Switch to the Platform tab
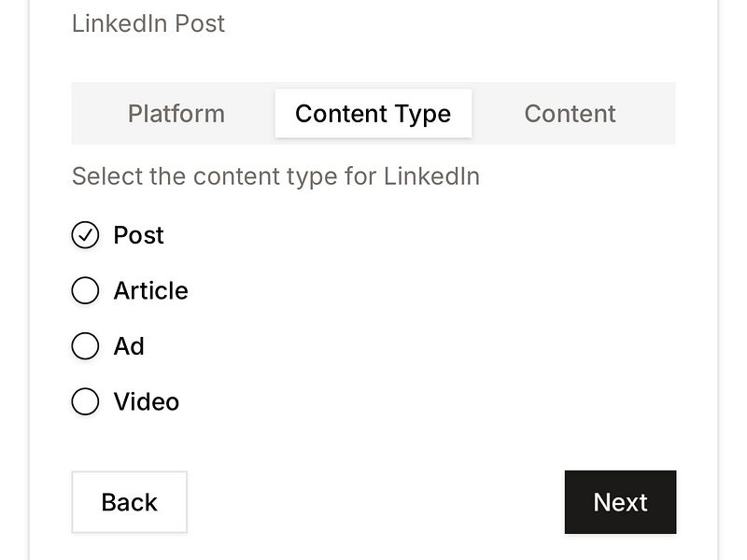Viewport: 747px width, 560px height. [x=176, y=113]
